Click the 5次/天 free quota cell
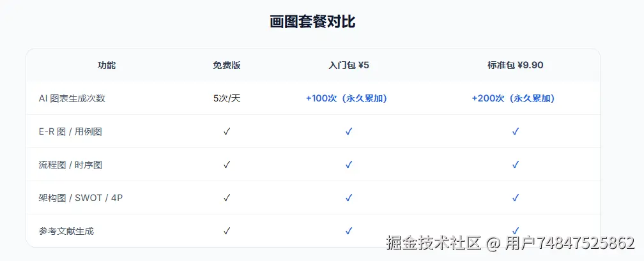The width and height of the screenshot is (644, 261). click(x=227, y=98)
